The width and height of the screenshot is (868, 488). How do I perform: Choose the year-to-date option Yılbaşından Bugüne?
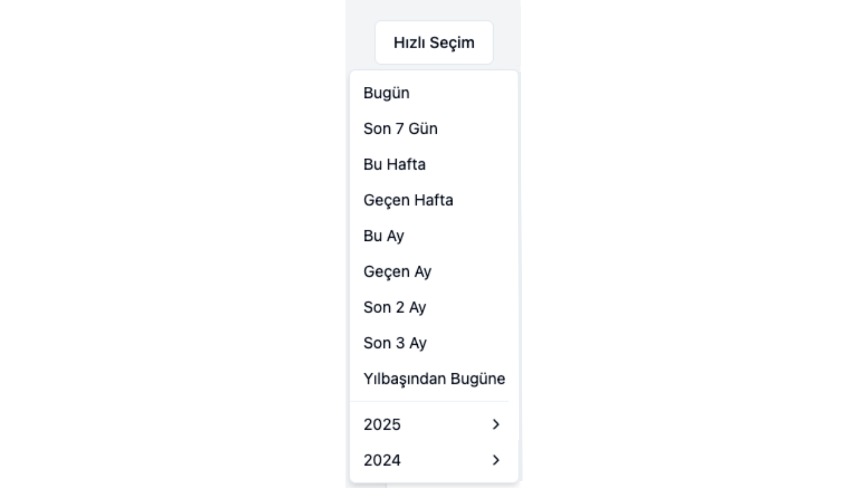(434, 379)
